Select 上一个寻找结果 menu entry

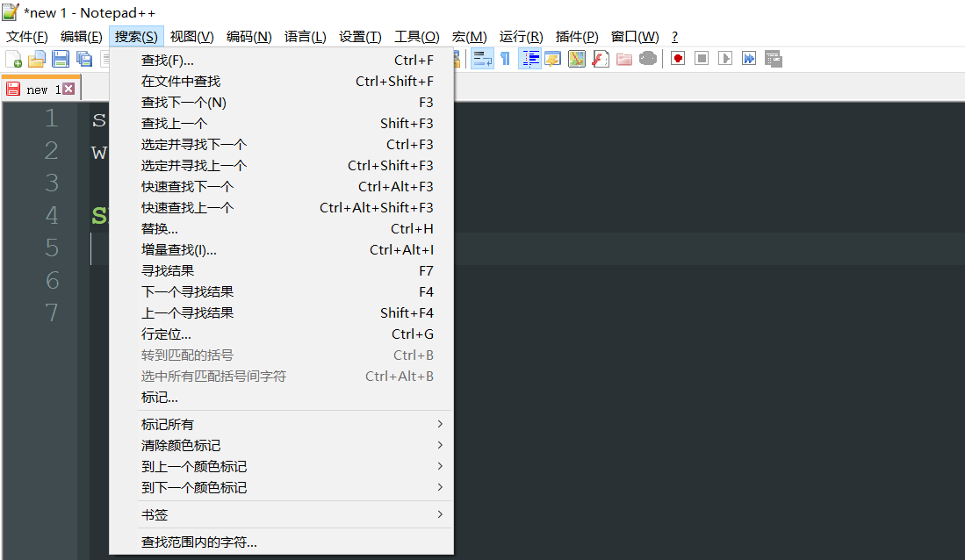pyautogui.click(x=281, y=312)
